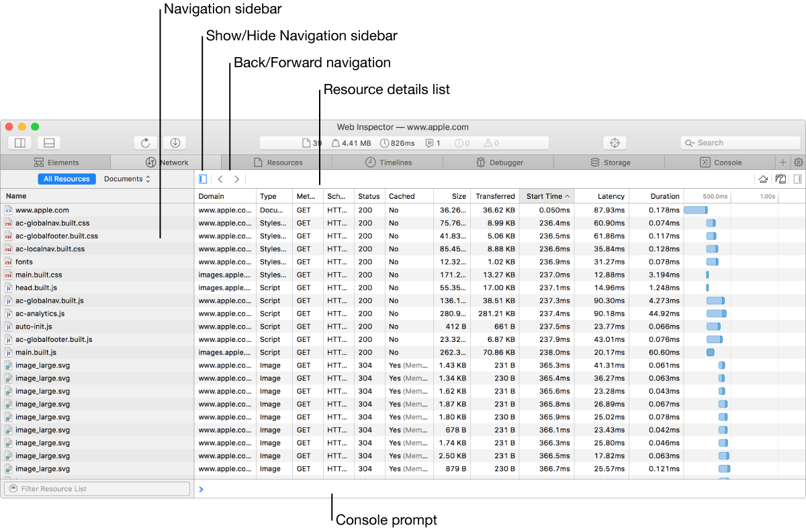Sort by Latency column header
Image resolution: width=806 pixels, height=532 pixels.
(602, 196)
